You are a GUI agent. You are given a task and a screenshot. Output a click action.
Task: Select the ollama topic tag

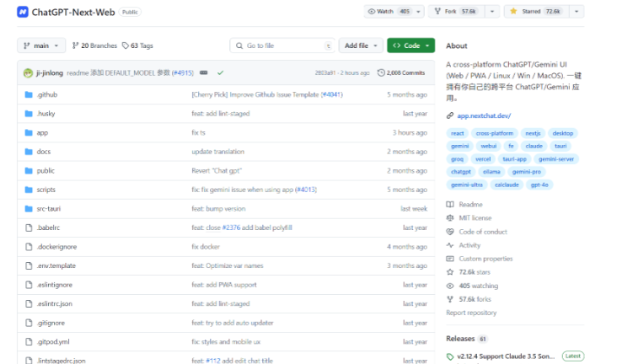click(491, 172)
